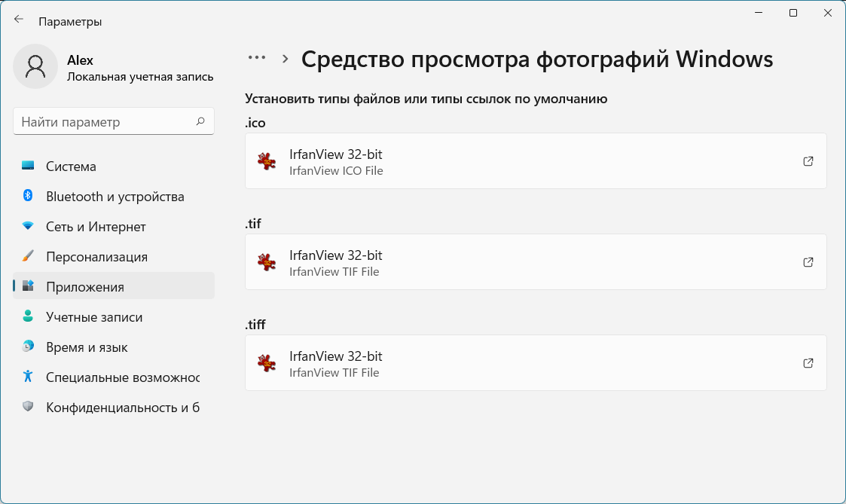Minimize the Параметры window
Viewport: 846px width, 504px height.
coord(759,13)
